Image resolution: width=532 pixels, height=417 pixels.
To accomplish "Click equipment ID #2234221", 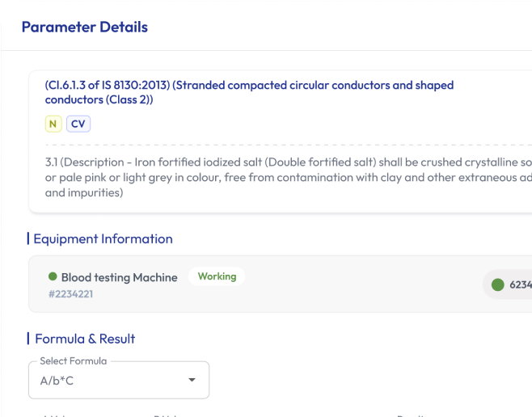I will coord(70,294).
